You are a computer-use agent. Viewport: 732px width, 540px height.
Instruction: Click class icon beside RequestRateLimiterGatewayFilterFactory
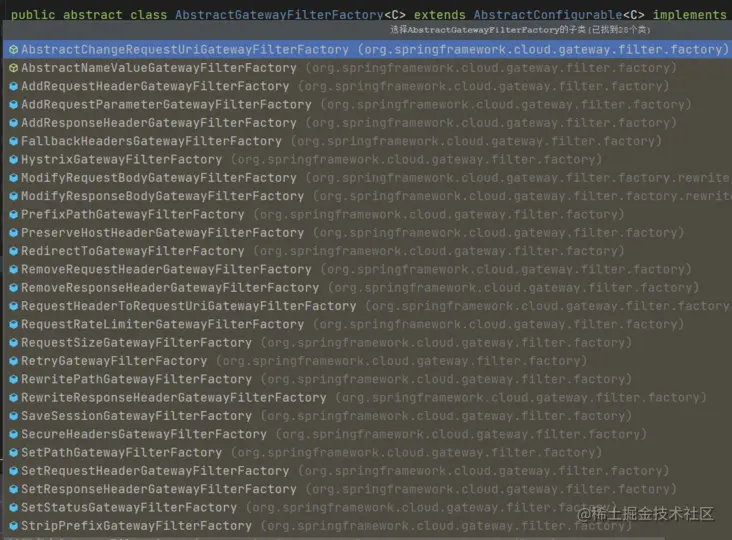14,324
